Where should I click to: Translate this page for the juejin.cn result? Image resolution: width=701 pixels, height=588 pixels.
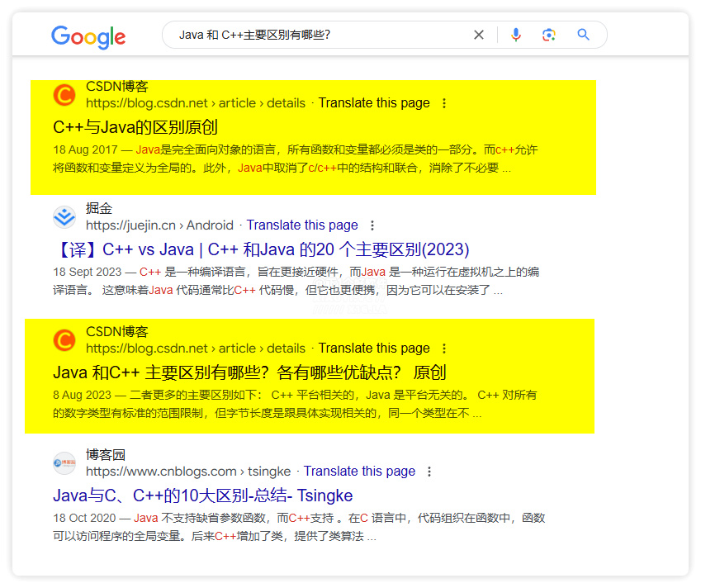coord(302,225)
